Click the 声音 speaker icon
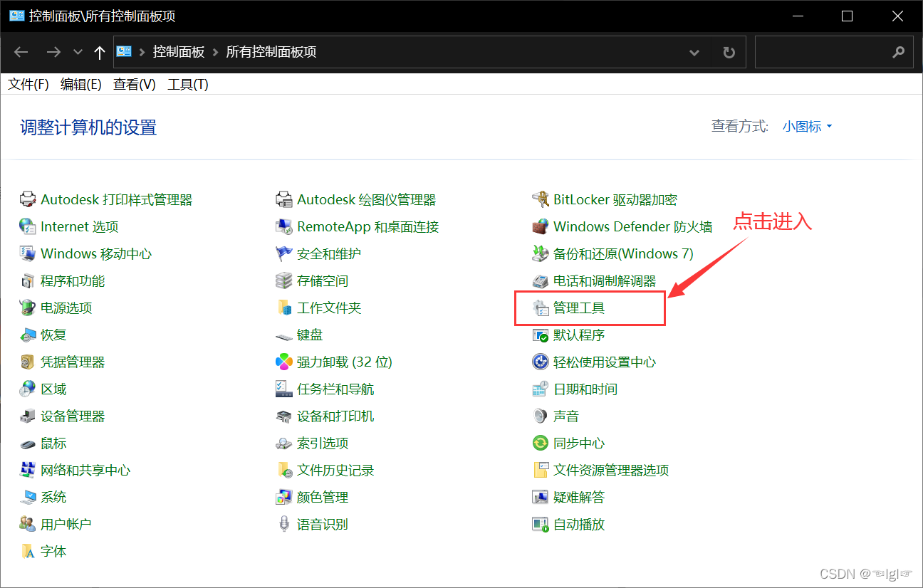This screenshot has height=588, width=923. point(541,416)
